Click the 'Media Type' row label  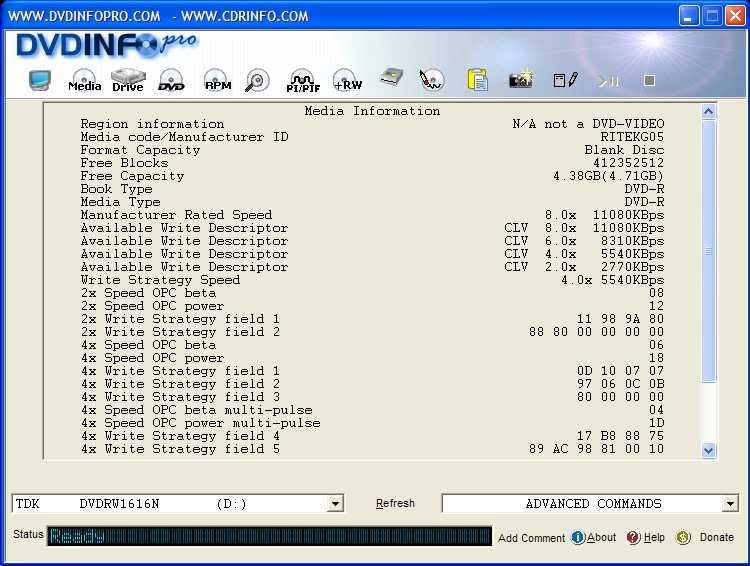[120, 202]
